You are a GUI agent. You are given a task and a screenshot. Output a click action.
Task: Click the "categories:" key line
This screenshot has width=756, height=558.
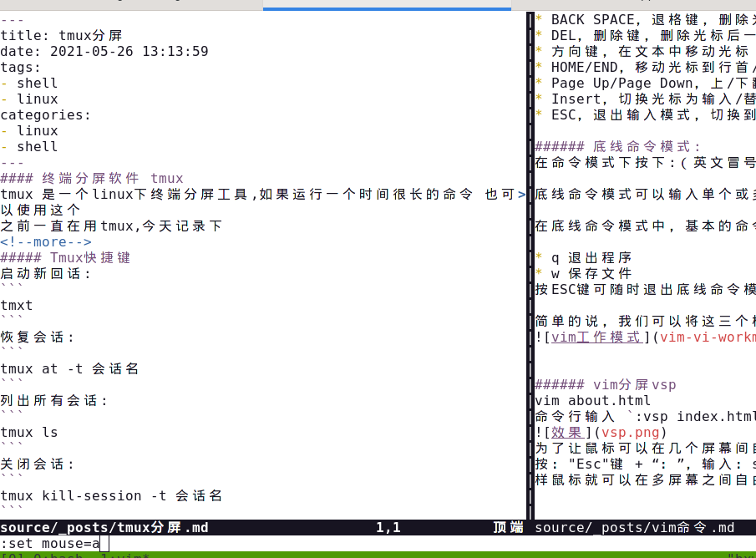point(45,115)
